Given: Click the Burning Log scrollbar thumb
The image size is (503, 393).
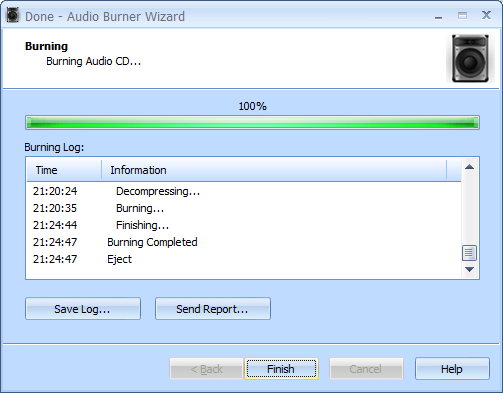Looking at the screenshot, I should click(469, 253).
